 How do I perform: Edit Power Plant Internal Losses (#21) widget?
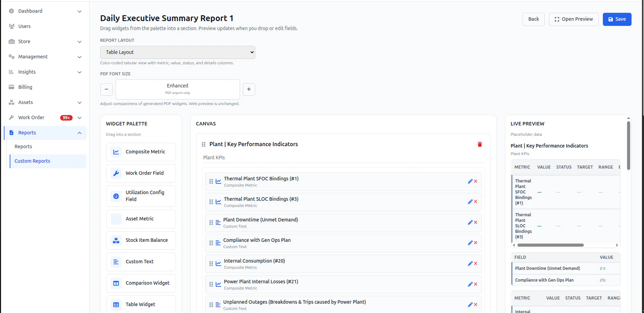pyautogui.click(x=470, y=284)
